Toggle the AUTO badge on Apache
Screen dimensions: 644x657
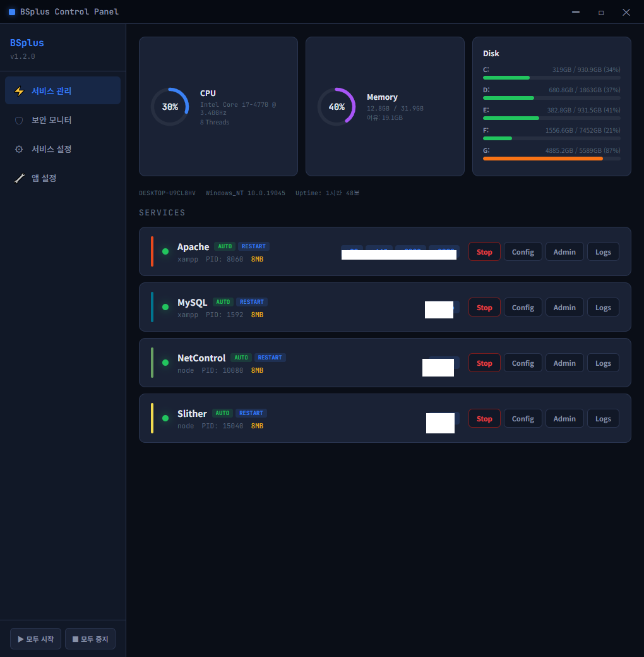tap(225, 246)
